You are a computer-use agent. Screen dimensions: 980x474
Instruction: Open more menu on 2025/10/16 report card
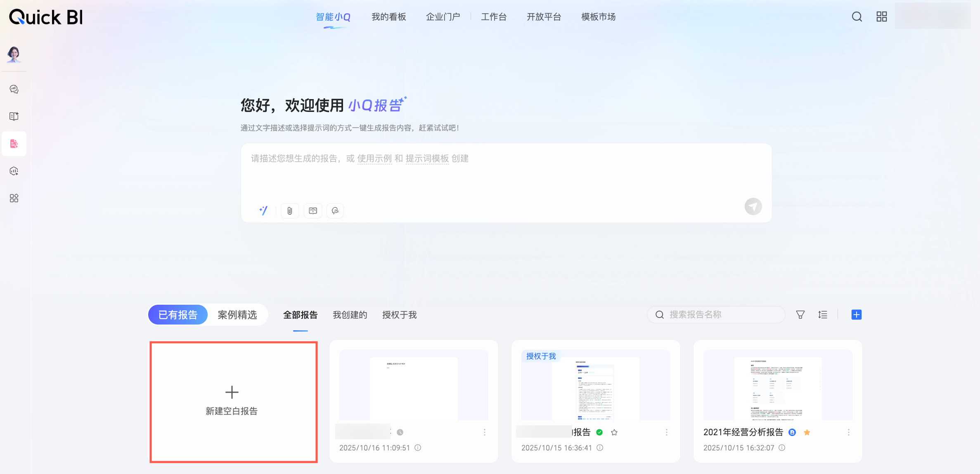coord(484,432)
